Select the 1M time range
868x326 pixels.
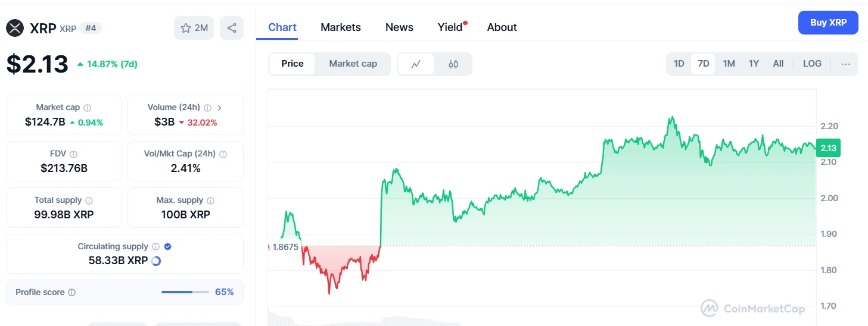tap(729, 64)
